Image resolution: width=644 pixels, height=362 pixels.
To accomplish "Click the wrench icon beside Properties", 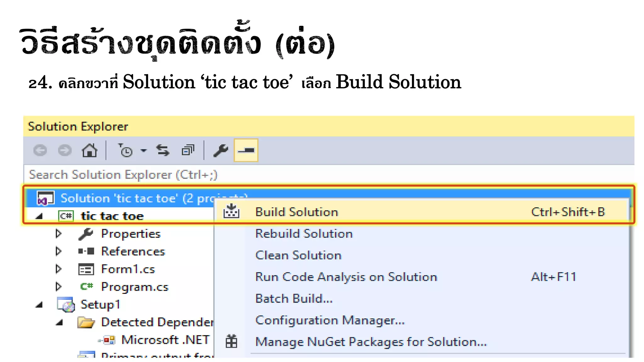I will [86, 234].
